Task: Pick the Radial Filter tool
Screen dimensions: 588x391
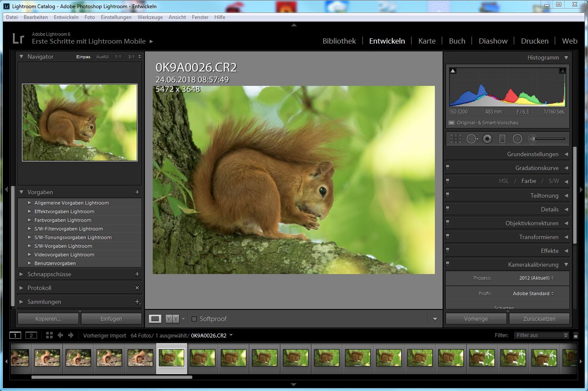Action: click(517, 139)
